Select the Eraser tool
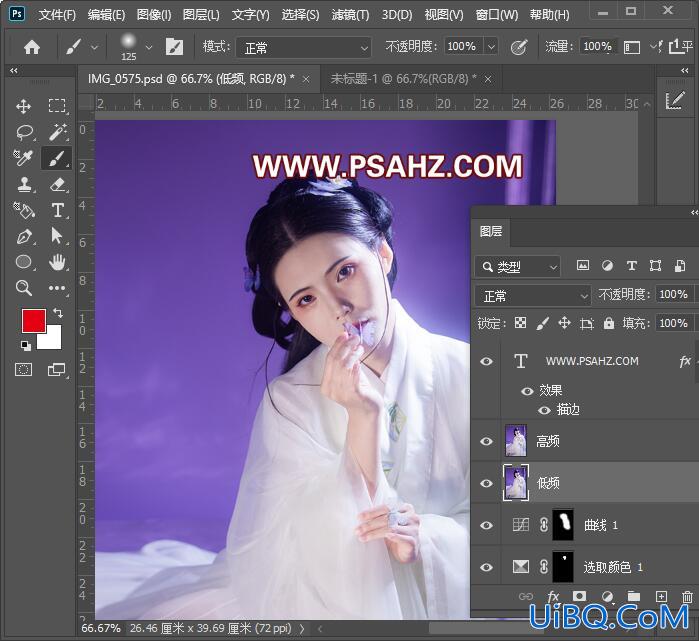This screenshot has width=699, height=641. point(58,184)
